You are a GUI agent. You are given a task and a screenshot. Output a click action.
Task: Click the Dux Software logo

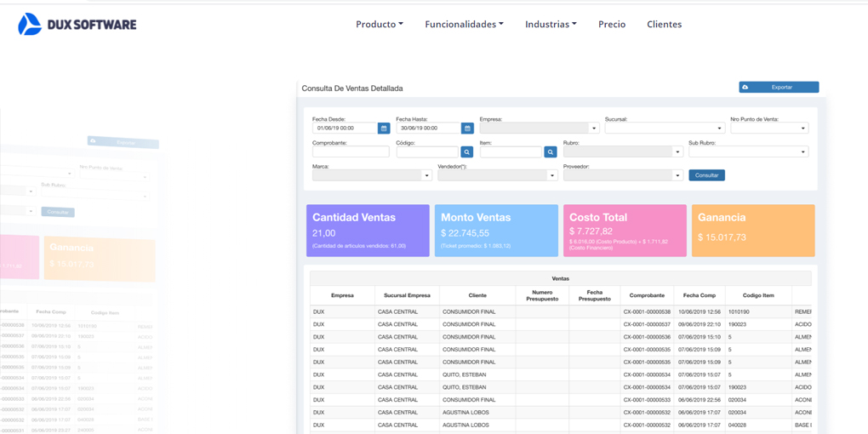[77, 25]
